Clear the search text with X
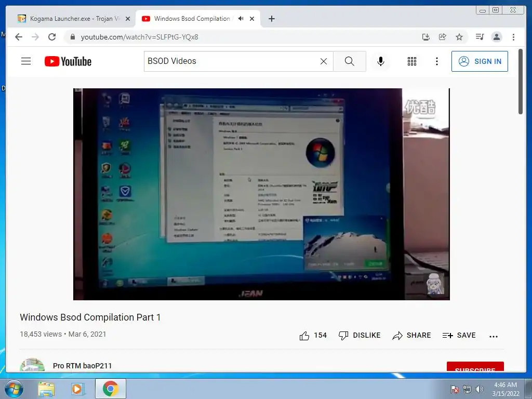532x399 pixels. coord(324,61)
